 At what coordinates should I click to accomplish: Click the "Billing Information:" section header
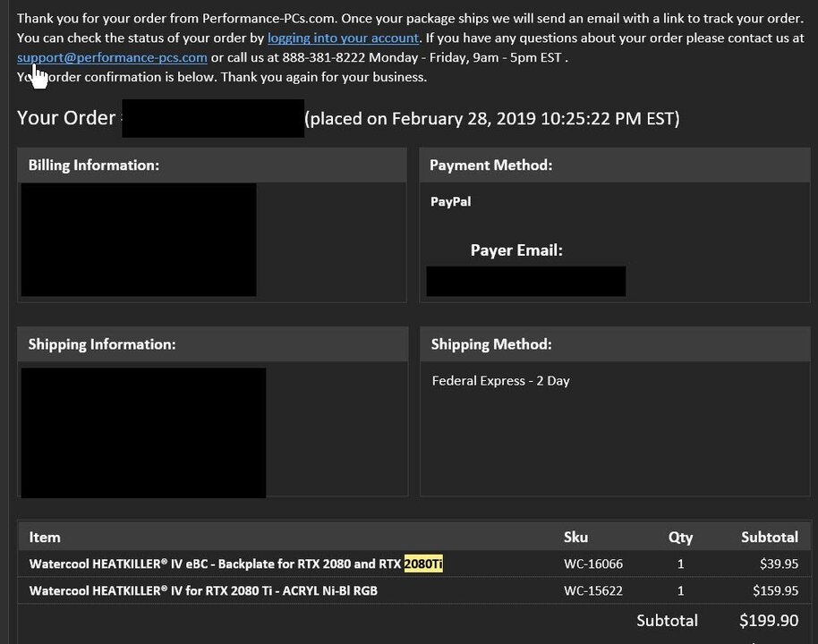tap(94, 165)
